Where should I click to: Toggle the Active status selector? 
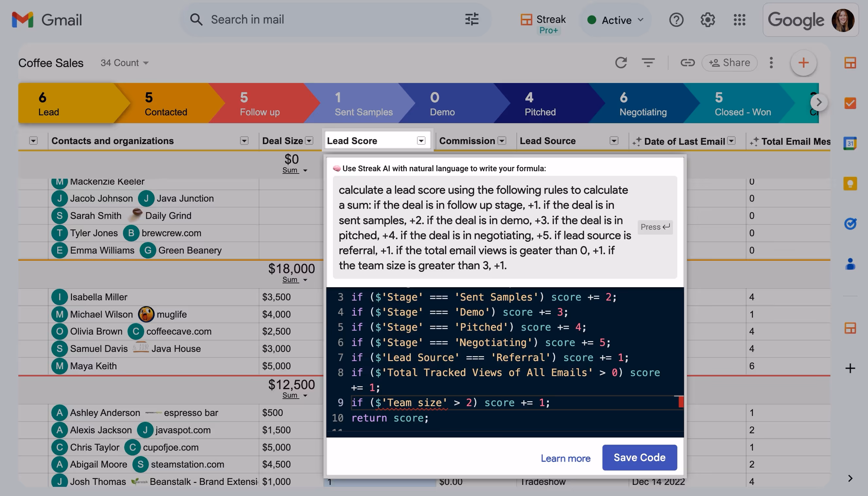coord(616,20)
